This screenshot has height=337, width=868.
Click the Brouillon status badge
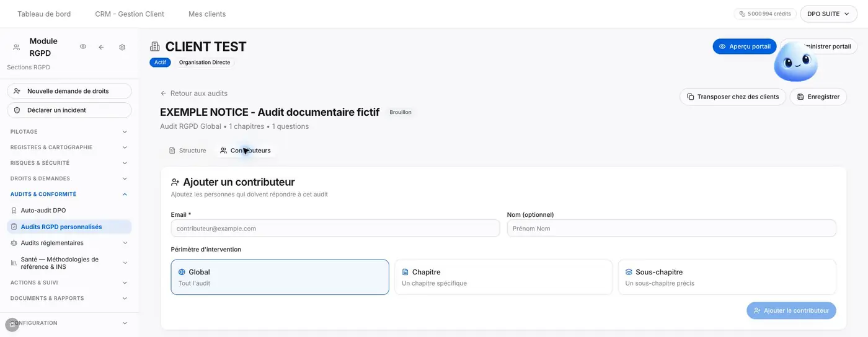(401, 112)
